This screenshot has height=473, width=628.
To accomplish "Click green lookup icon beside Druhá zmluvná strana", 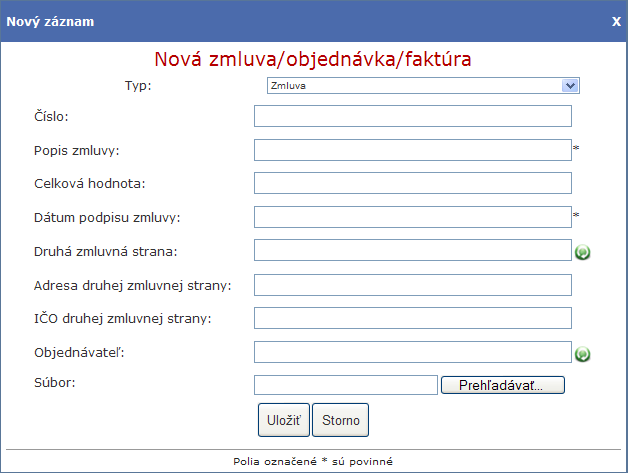I will [582, 252].
